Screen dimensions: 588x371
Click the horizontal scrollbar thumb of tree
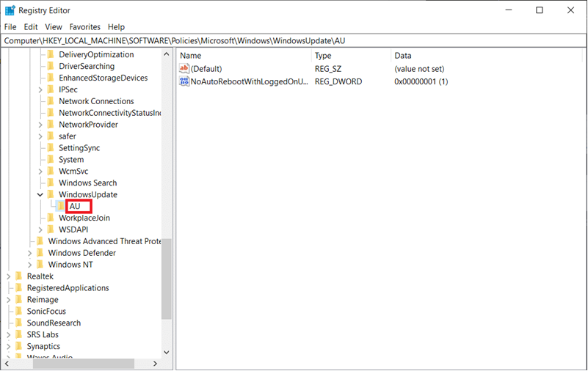click(x=83, y=363)
